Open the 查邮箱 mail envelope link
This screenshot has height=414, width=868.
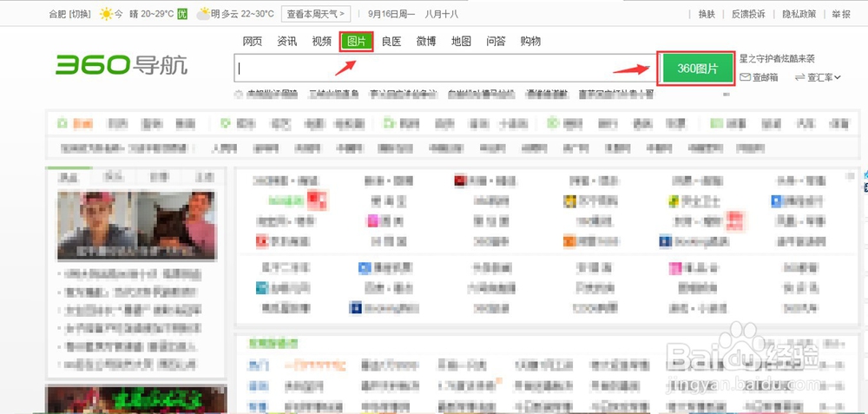point(759,77)
